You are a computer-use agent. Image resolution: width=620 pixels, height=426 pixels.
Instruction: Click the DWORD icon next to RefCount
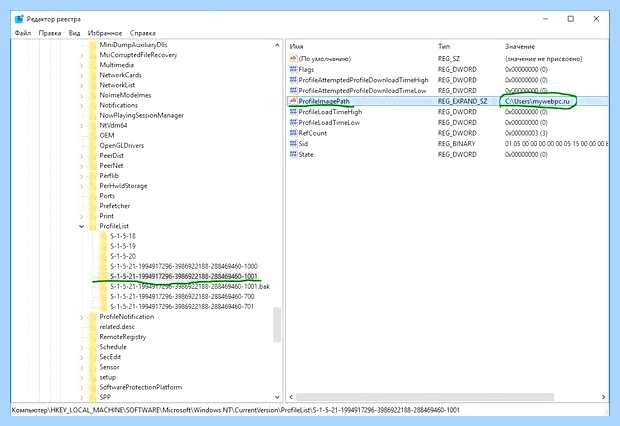click(x=293, y=133)
